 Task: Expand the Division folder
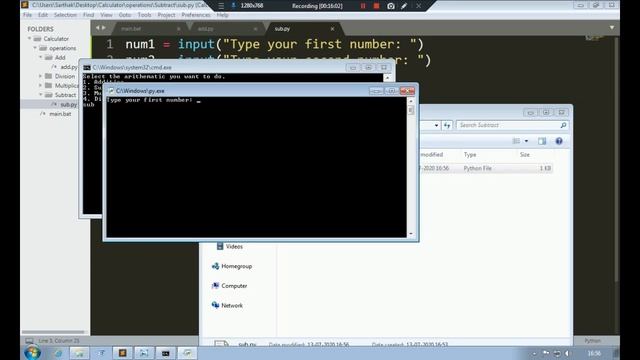pyautogui.click(x=41, y=76)
